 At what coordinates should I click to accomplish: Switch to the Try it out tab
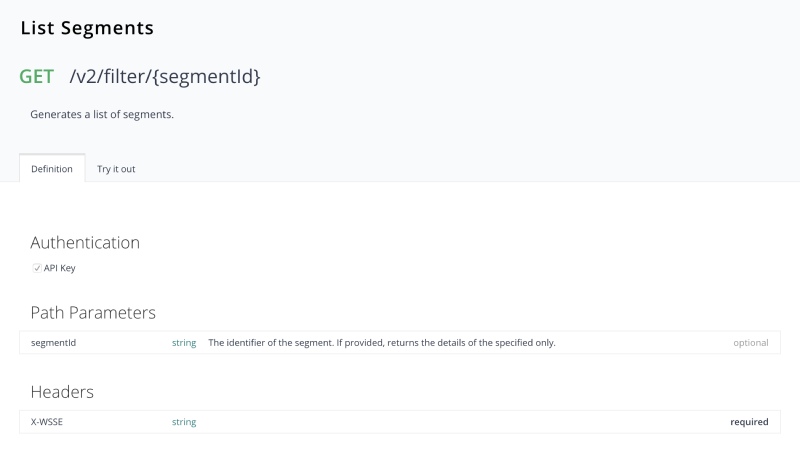tap(116, 169)
